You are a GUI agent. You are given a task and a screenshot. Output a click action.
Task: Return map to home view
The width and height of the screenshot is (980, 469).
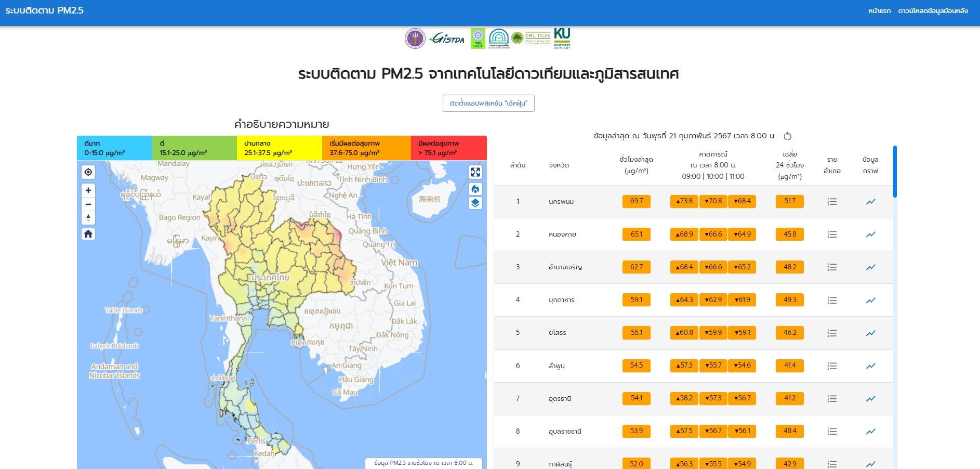[x=88, y=234]
